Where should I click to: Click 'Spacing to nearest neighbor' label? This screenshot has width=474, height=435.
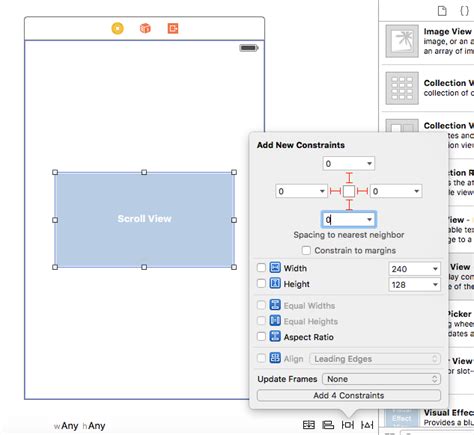(349, 235)
